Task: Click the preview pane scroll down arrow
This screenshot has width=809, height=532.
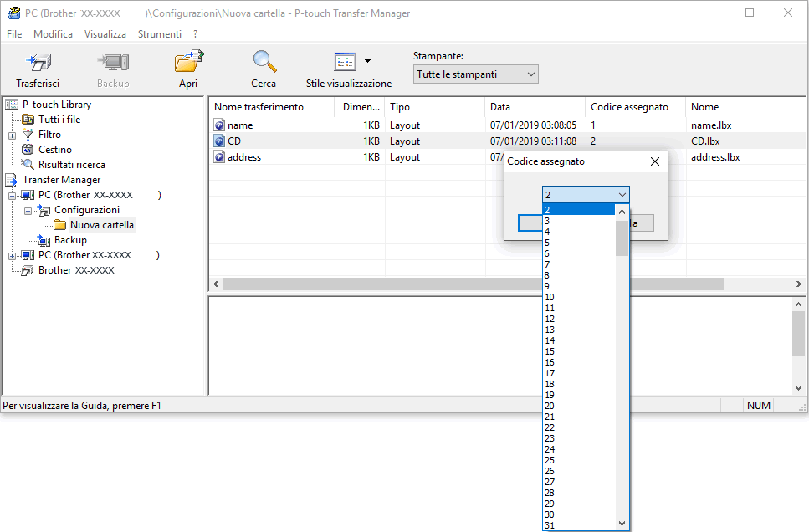Action: pyautogui.click(x=798, y=388)
